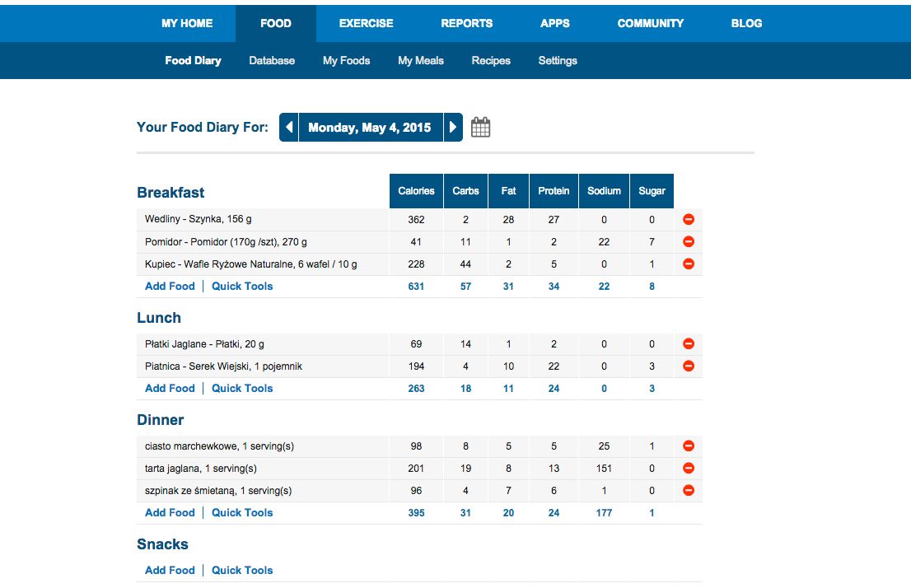Open Quick Tools for Lunch
The image size is (911, 588).
coord(242,389)
